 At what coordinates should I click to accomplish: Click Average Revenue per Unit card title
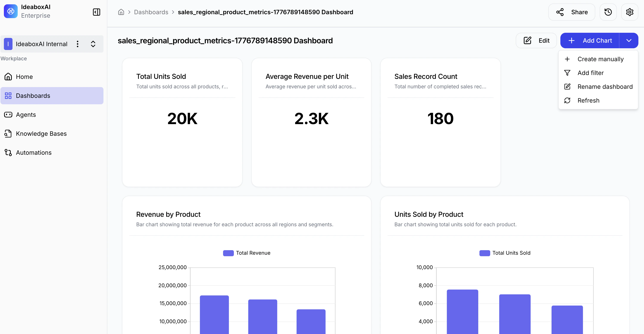tap(307, 76)
